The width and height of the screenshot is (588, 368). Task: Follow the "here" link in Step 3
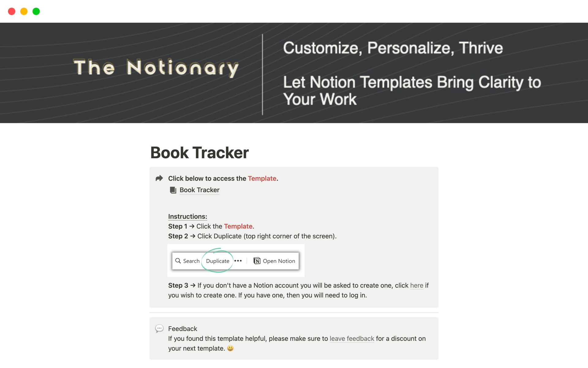click(417, 286)
